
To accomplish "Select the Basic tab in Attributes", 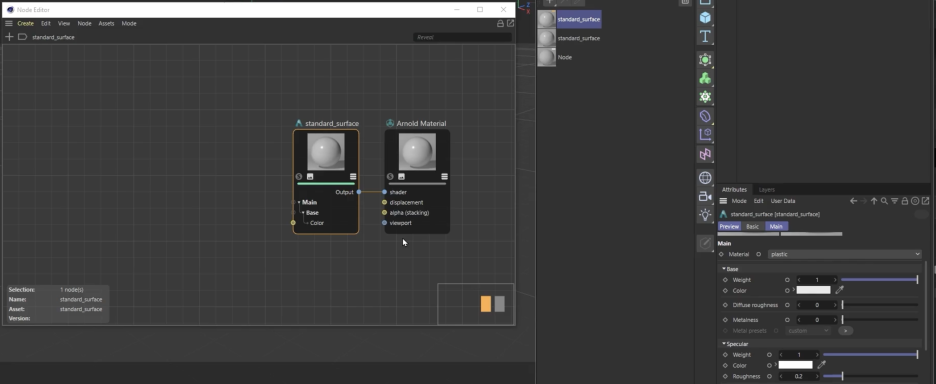I will (x=753, y=227).
